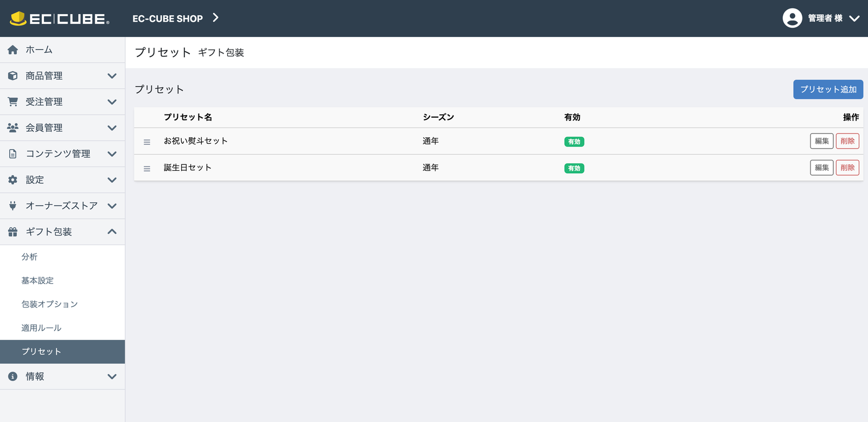Select the 分析 submenu item
The height and width of the screenshot is (422, 868).
(29, 257)
